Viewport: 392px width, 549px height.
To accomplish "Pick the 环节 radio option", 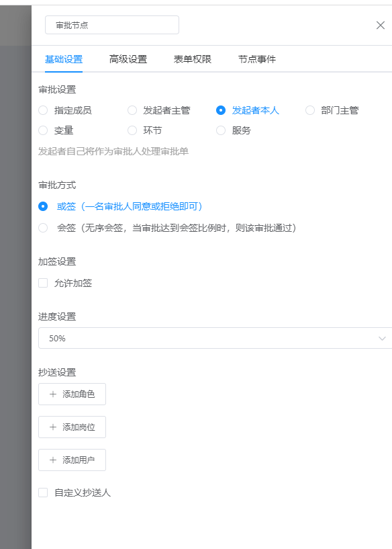I will coord(132,130).
